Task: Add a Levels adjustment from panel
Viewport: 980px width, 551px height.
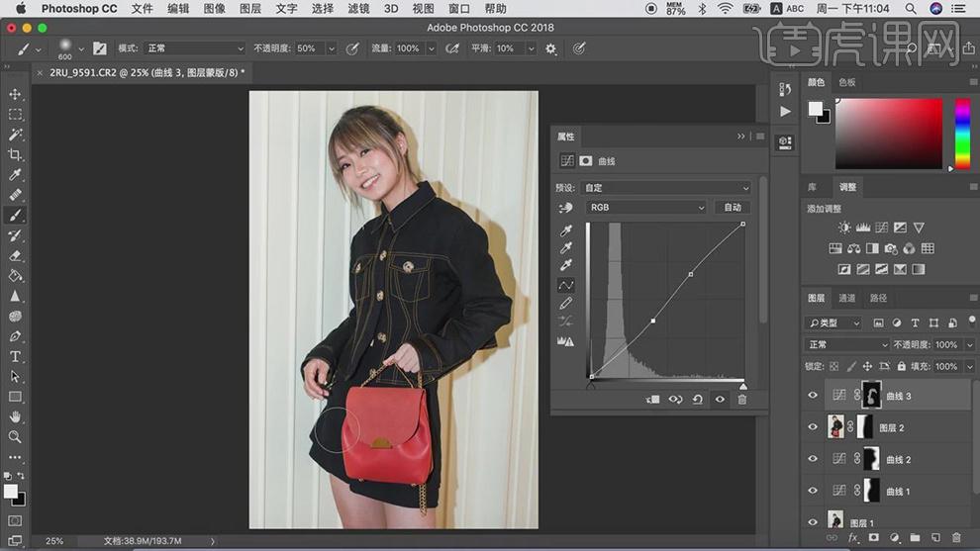Action: [x=863, y=228]
